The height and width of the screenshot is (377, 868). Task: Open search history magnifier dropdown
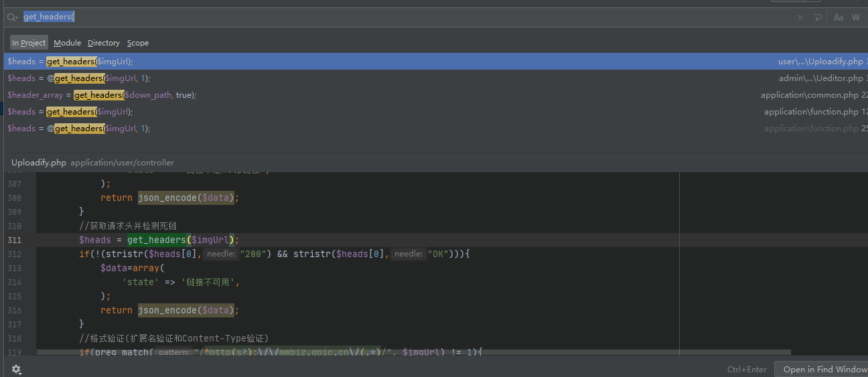click(12, 17)
